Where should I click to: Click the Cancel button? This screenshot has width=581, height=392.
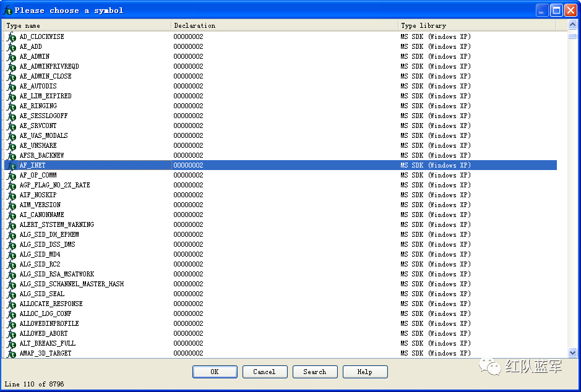[265, 372]
